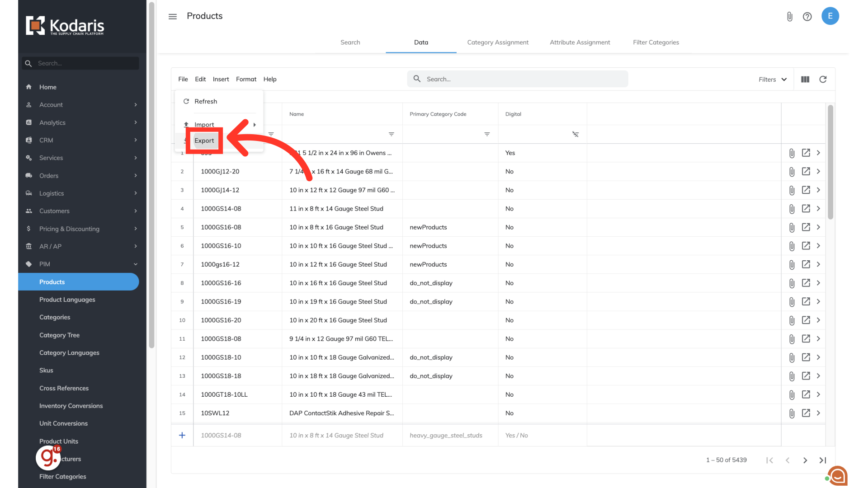Click the data grid search field
Viewport: 868px width, 488px height.
coord(517,80)
